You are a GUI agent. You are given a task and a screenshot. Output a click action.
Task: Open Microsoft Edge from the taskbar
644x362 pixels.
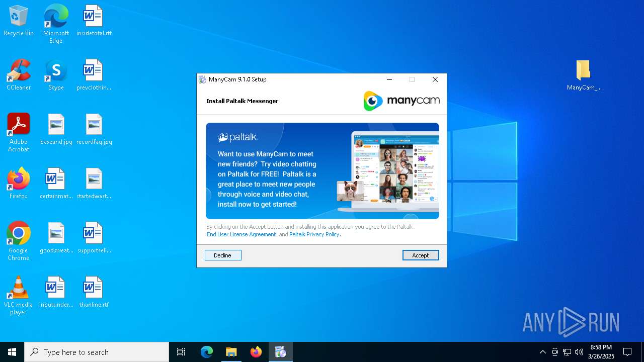point(207,352)
